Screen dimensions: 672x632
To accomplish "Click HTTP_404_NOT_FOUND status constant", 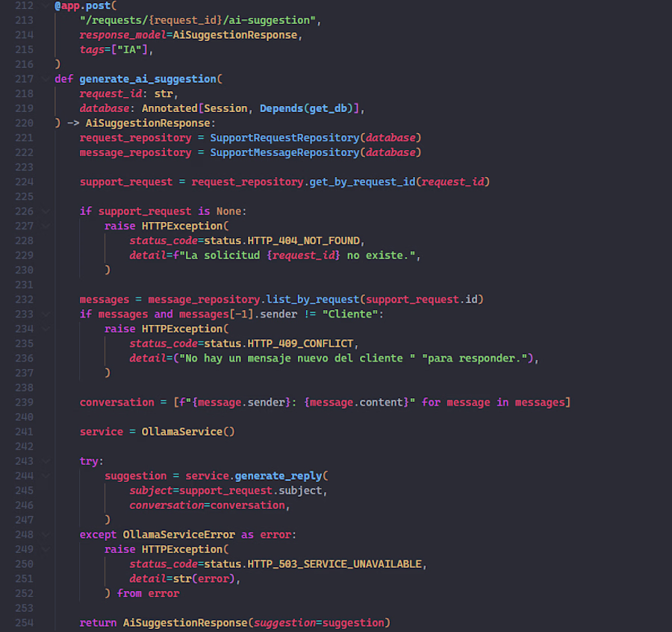I will point(303,241).
